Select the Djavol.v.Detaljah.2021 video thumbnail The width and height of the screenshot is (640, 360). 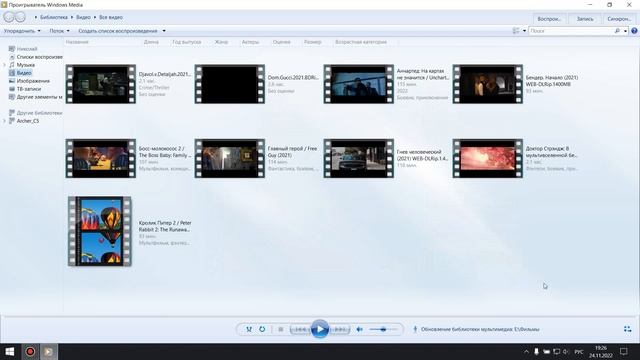pyautogui.click(x=101, y=84)
